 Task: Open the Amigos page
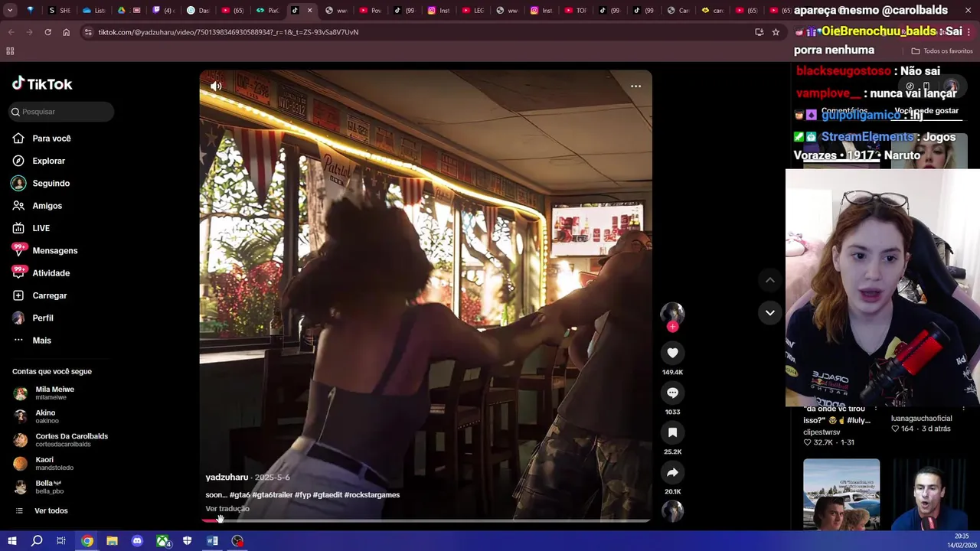tap(47, 206)
